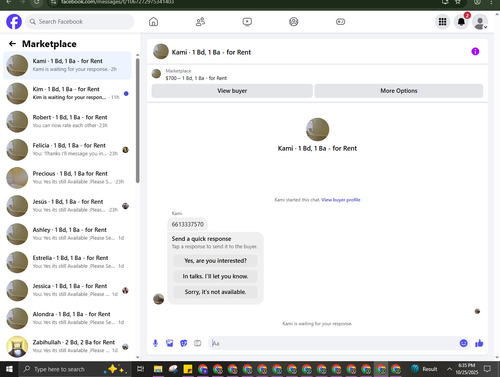Send quick reply 'Sorry, it's not available.'
The image size is (500, 377).
coord(215,292)
